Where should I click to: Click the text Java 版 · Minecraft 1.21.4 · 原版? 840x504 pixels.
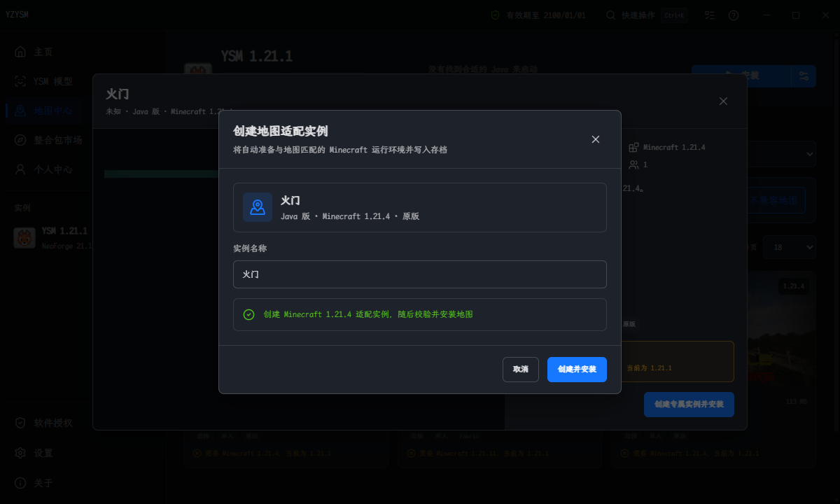[x=350, y=216]
